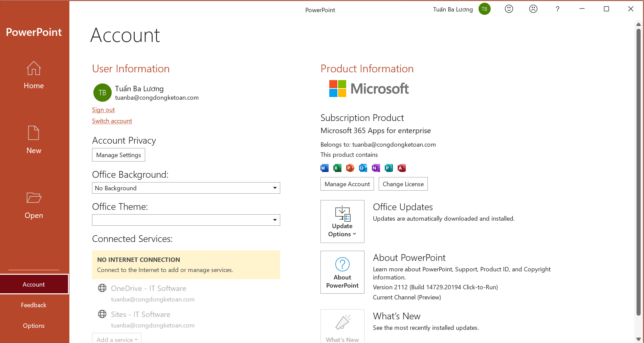The image size is (644, 343).
Task: Click the user name Tuấn Ba Lương in title bar
Action: click(453, 9)
